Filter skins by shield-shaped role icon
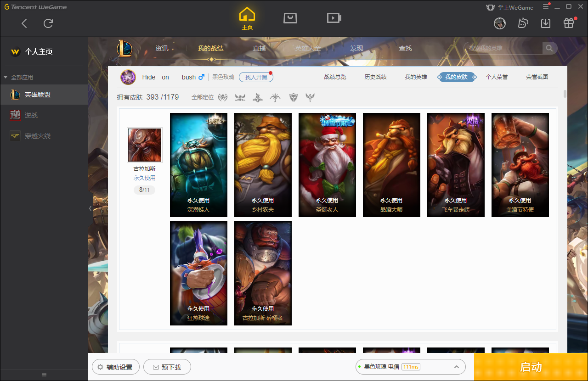The width and height of the screenshot is (588, 381). 294,97
